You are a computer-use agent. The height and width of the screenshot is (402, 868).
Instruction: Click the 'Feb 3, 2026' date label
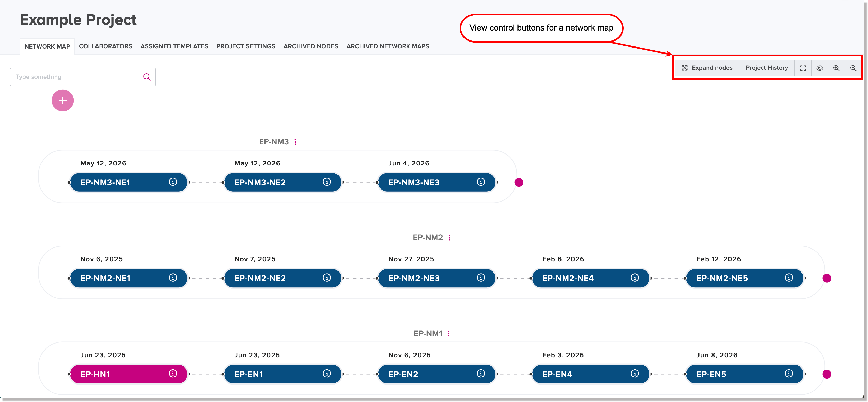click(563, 355)
